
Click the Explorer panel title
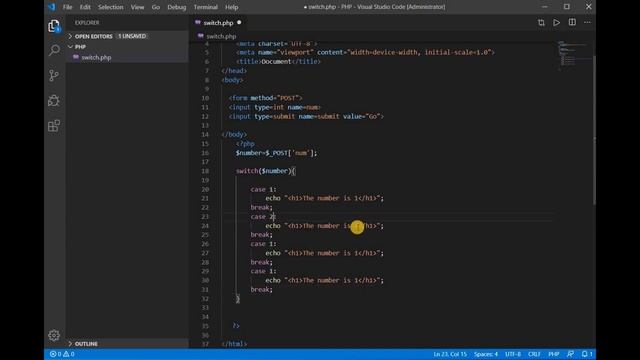(x=87, y=23)
